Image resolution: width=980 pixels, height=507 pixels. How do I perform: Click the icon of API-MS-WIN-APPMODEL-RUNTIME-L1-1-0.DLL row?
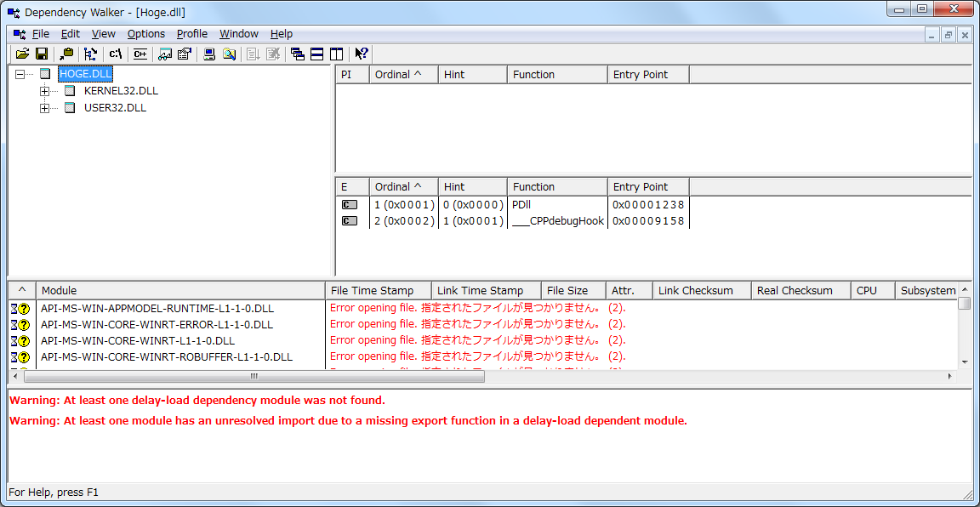[20, 308]
